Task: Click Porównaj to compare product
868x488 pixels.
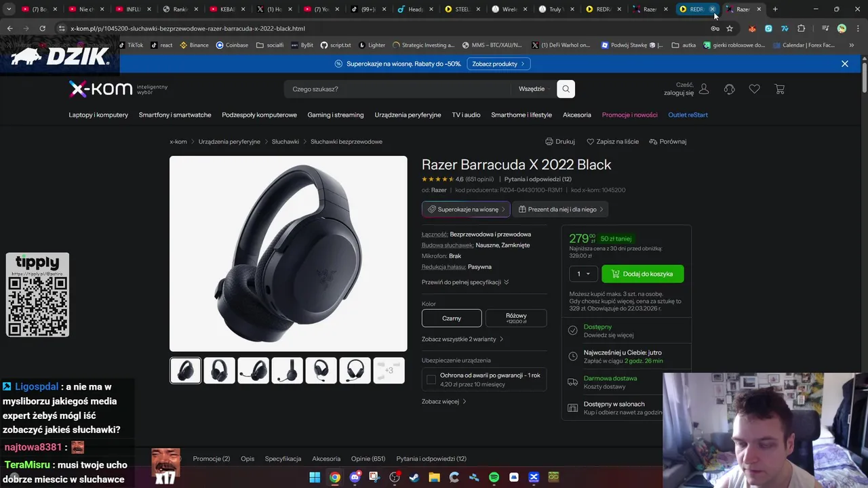Action: coord(668,142)
